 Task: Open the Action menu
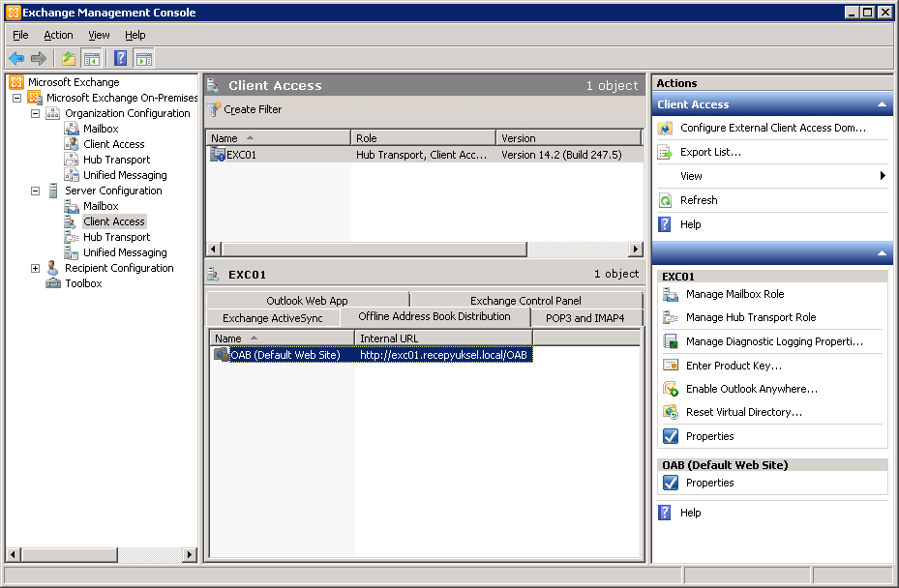point(58,35)
